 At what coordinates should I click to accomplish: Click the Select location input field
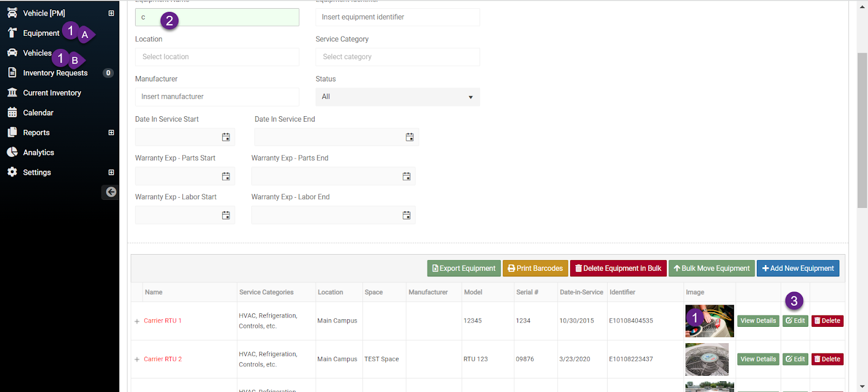coord(216,57)
